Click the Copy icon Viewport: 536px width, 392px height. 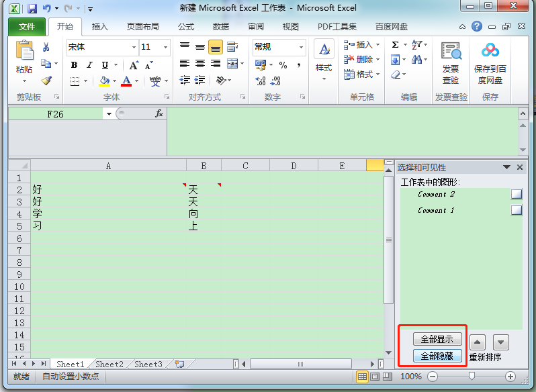[46, 64]
